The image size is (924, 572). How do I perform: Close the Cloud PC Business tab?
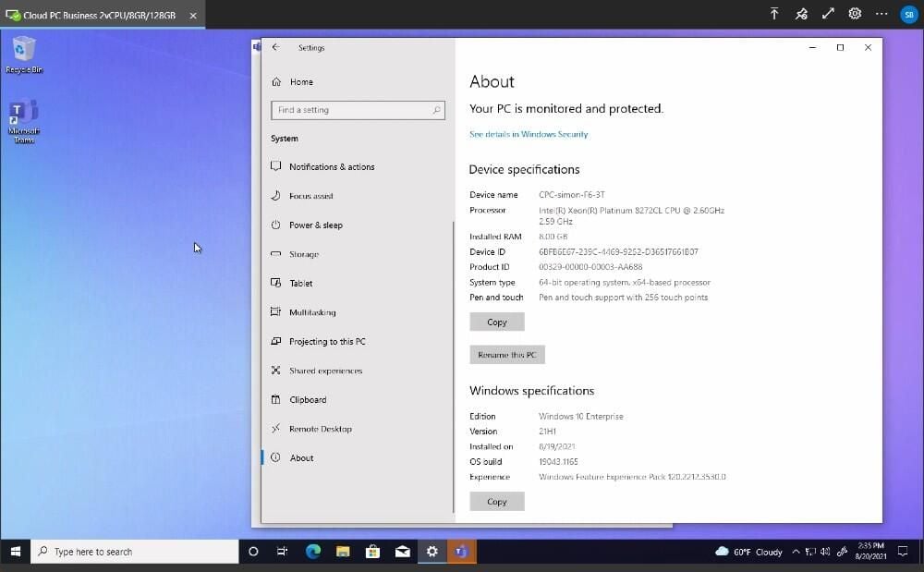coord(193,16)
